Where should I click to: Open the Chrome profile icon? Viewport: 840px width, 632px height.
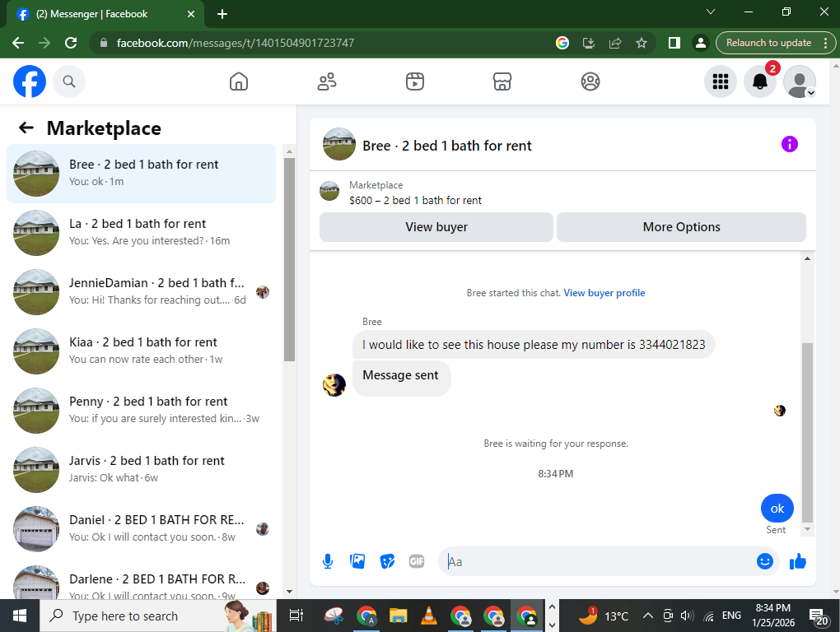(x=700, y=43)
